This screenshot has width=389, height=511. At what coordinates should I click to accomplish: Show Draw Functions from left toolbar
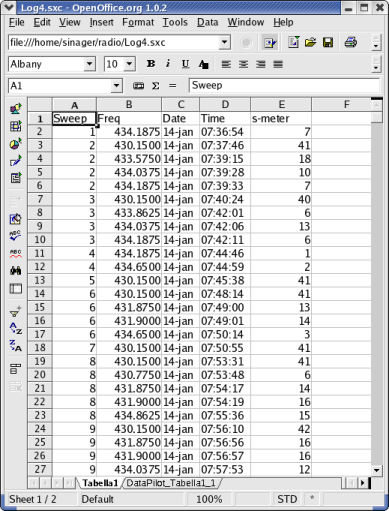(x=16, y=161)
